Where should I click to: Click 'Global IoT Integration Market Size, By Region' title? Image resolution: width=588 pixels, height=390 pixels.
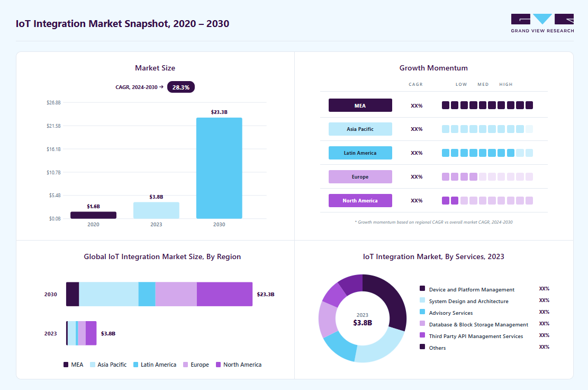[162, 257]
